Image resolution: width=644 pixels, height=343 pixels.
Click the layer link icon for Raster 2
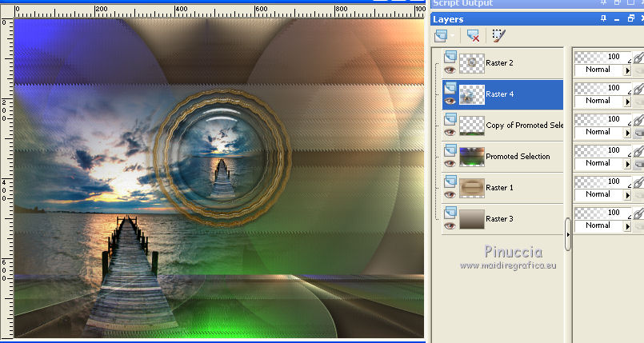638,58
